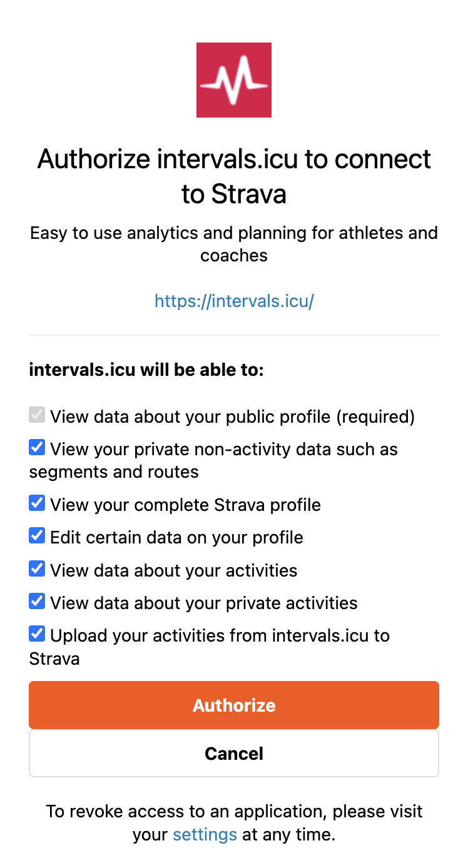This screenshot has width=473, height=868.
Task: Click the 'intervals.icu will be able to:' subheading
Action: coord(146,370)
